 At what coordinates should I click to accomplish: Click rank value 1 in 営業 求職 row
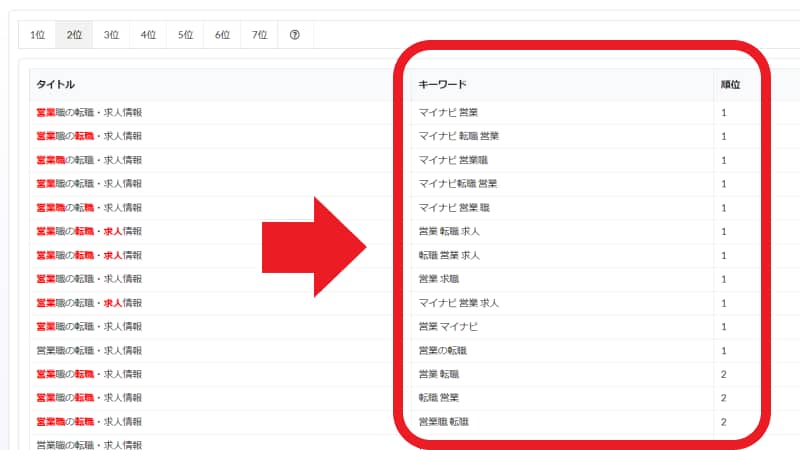pos(723,280)
